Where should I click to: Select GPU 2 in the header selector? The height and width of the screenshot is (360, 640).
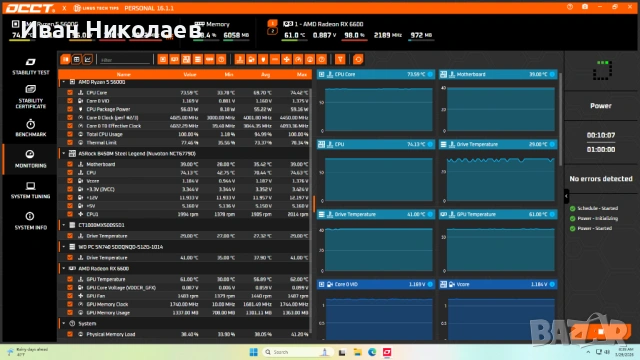[272, 31]
